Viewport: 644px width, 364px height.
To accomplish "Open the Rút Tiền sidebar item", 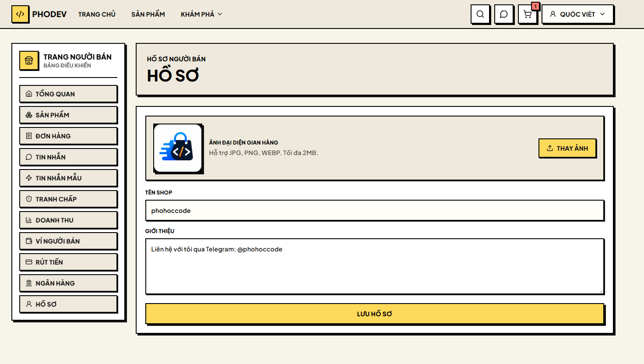I will tap(68, 262).
